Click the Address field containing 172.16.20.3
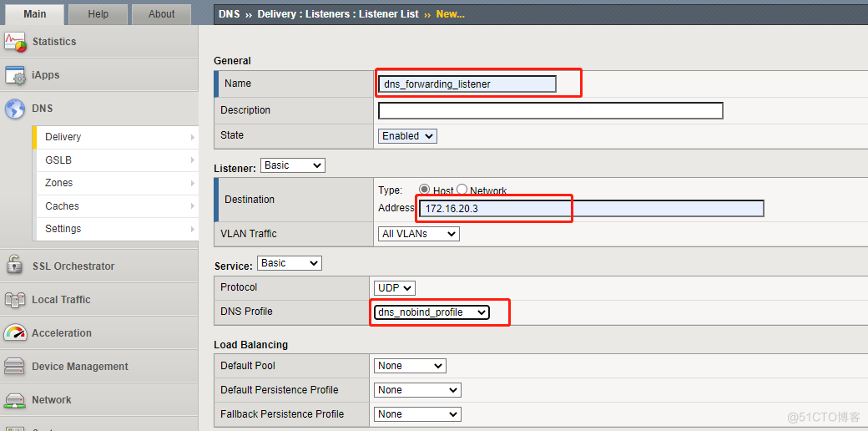The height and width of the screenshot is (431, 868). point(591,209)
